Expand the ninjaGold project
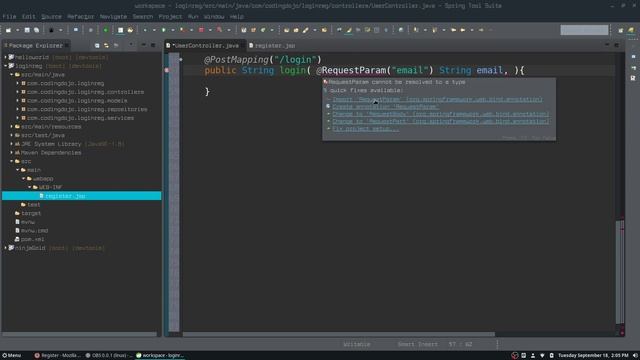The image size is (640, 360). pos(5,248)
